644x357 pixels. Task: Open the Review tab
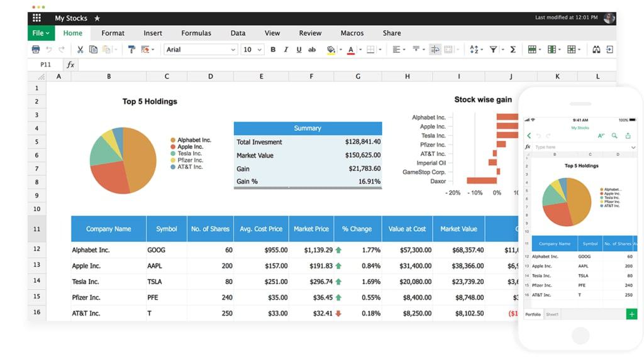(x=310, y=33)
